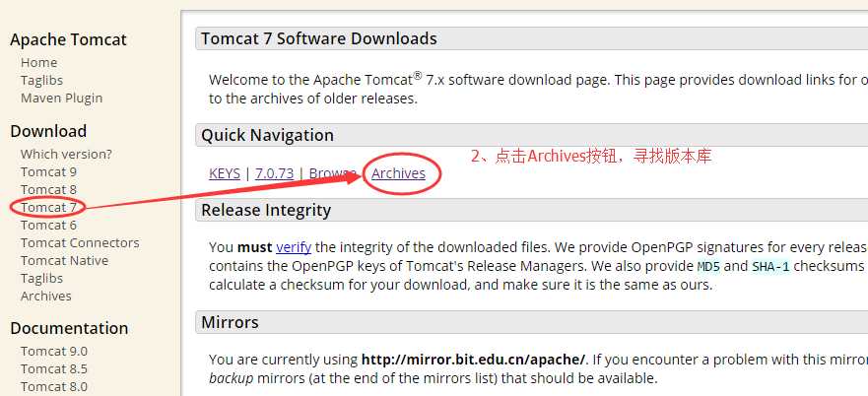The image size is (868, 396).
Task: Click the KEYS link
Action: (225, 173)
